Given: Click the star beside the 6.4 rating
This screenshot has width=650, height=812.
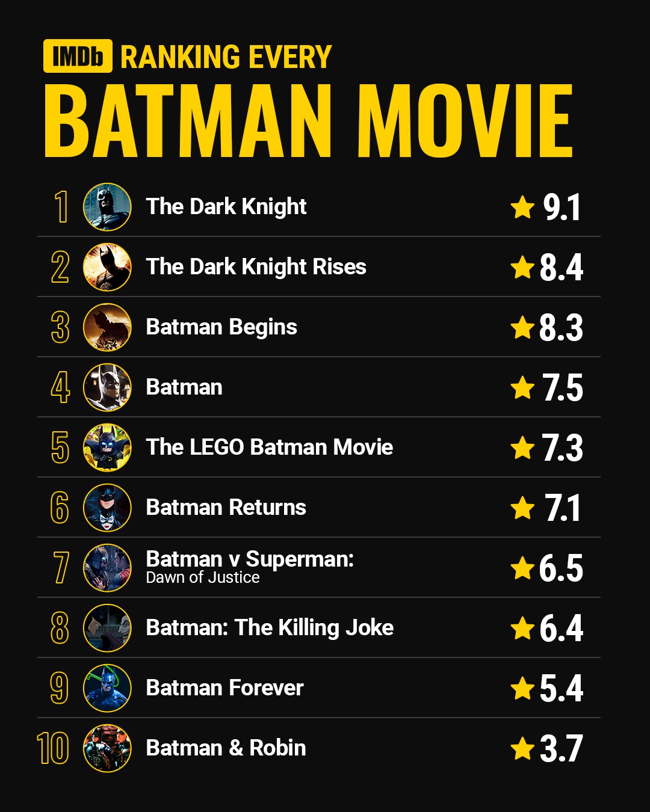Looking at the screenshot, I should pyautogui.click(x=522, y=629).
